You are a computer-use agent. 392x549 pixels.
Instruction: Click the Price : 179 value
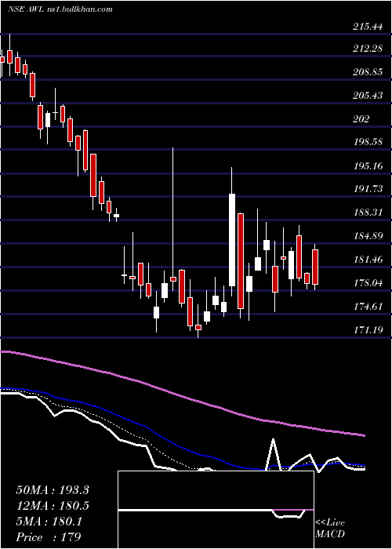[49, 536]
